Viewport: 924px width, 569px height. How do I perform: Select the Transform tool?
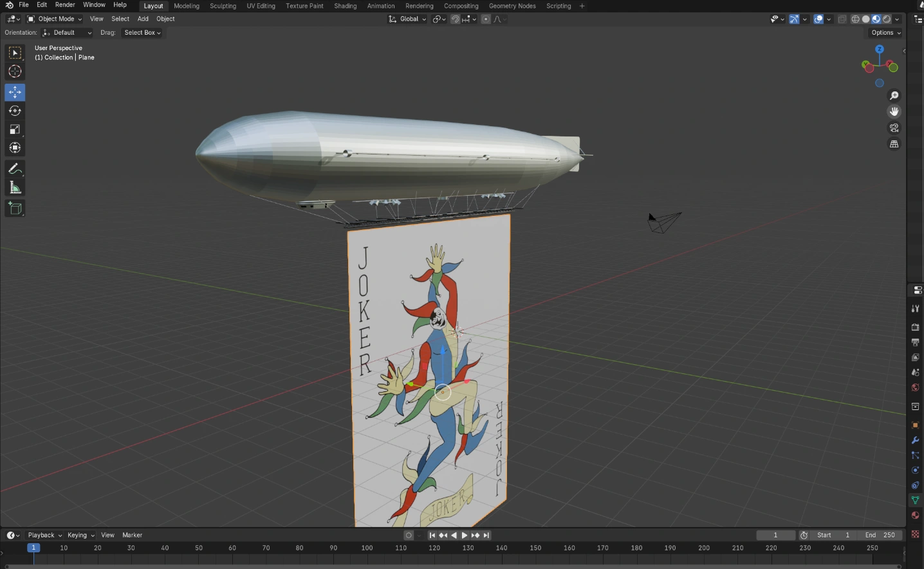click(15, 148)
